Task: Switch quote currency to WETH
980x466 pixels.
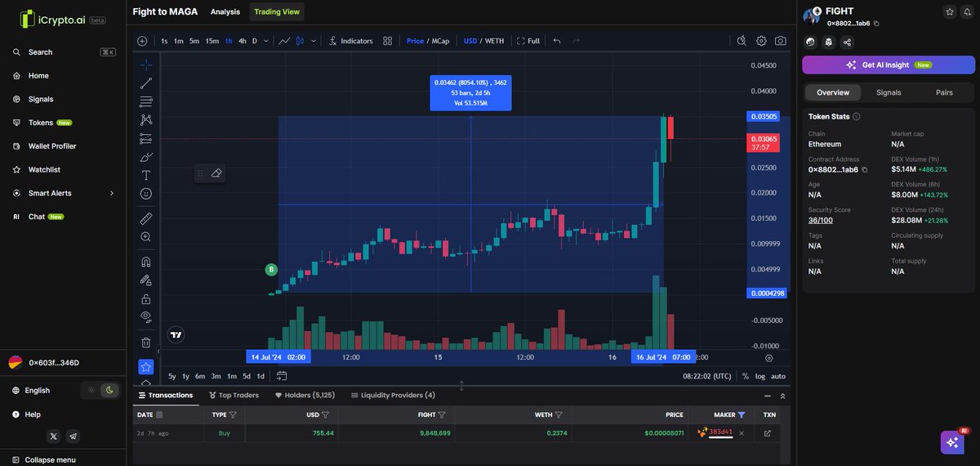Action: coord(495,41)
